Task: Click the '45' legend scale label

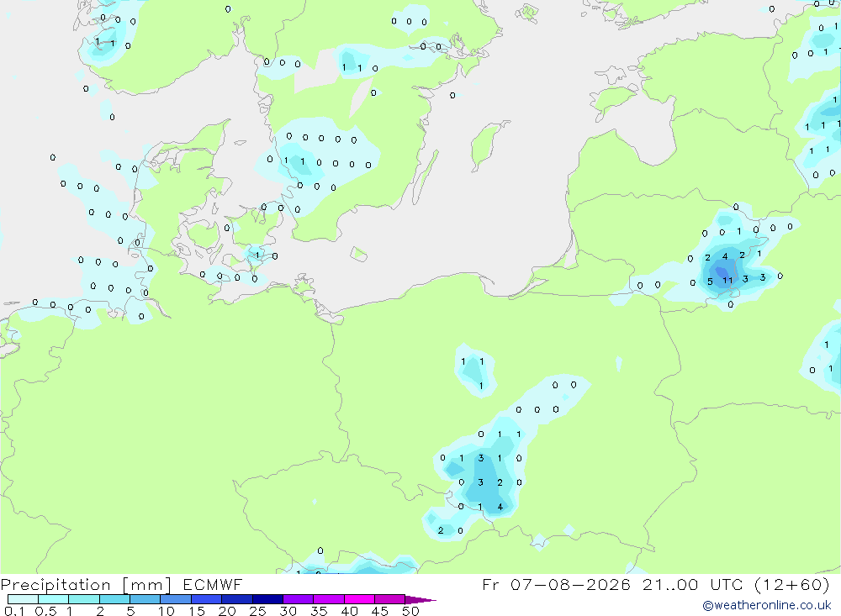Action: click(x=380, y=611)
